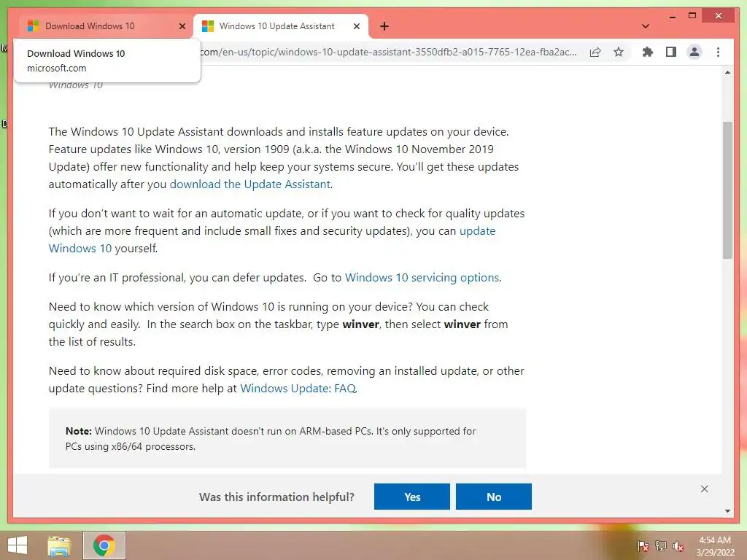
Task: Open the Action Center flag icon
Action: click(x=643, y=546)
